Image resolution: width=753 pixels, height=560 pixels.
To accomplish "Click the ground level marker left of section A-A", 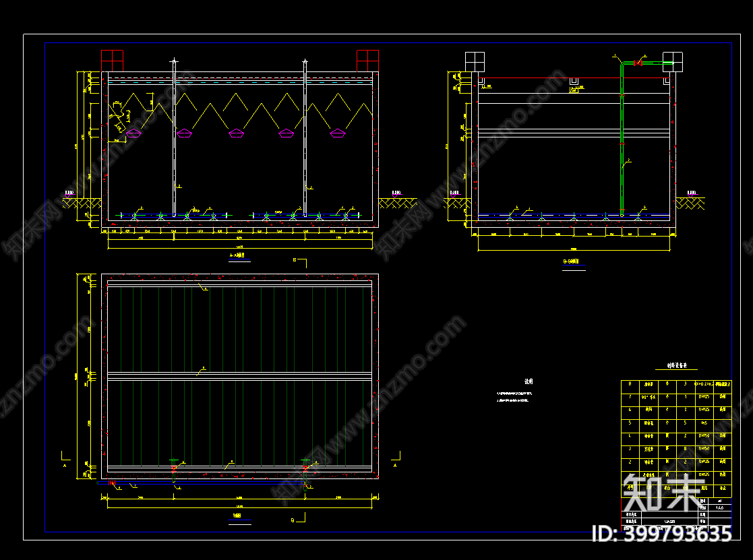I will (x=70, y=194).
